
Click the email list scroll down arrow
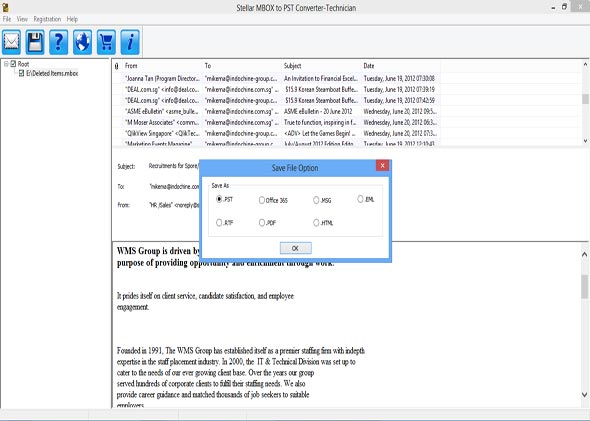(x=585, y=141)
